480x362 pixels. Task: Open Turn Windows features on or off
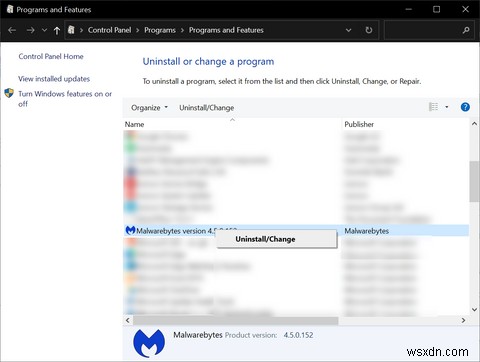[65, 99]
